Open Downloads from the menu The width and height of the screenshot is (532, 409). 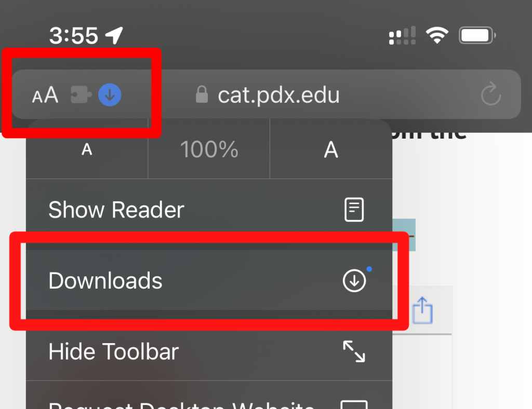(105, 281)
